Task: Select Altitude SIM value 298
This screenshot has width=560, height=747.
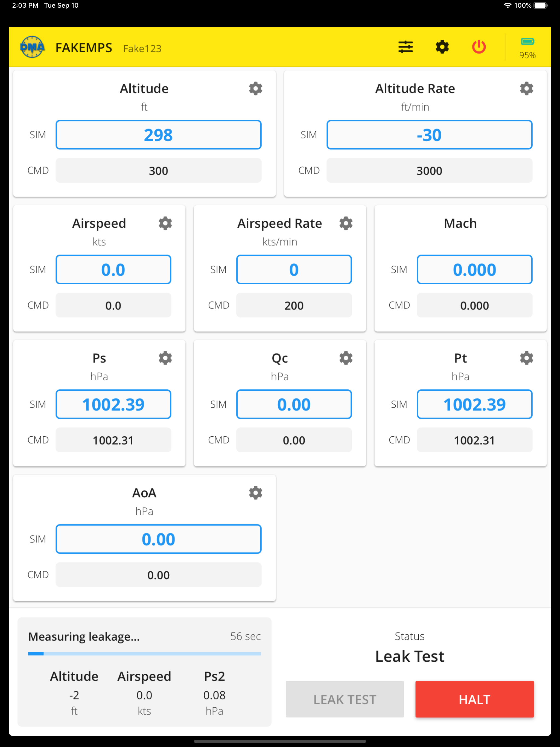Action: pos(158,135)
